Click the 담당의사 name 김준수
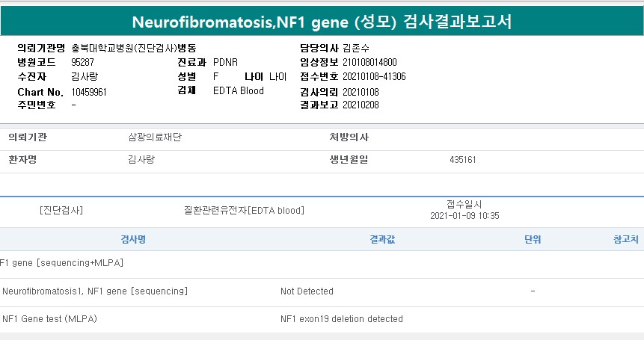 pyautogui.click(x=355, y=49)
